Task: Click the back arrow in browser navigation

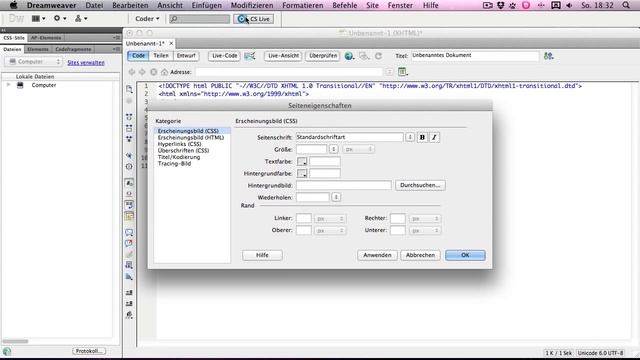Action: coord(132,72)
